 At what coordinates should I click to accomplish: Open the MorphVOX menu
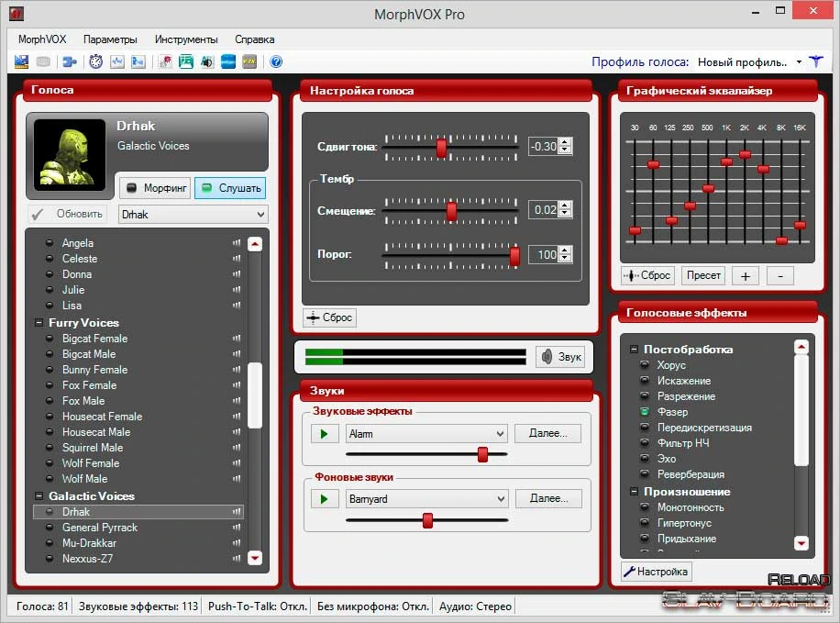coord(42,39)
